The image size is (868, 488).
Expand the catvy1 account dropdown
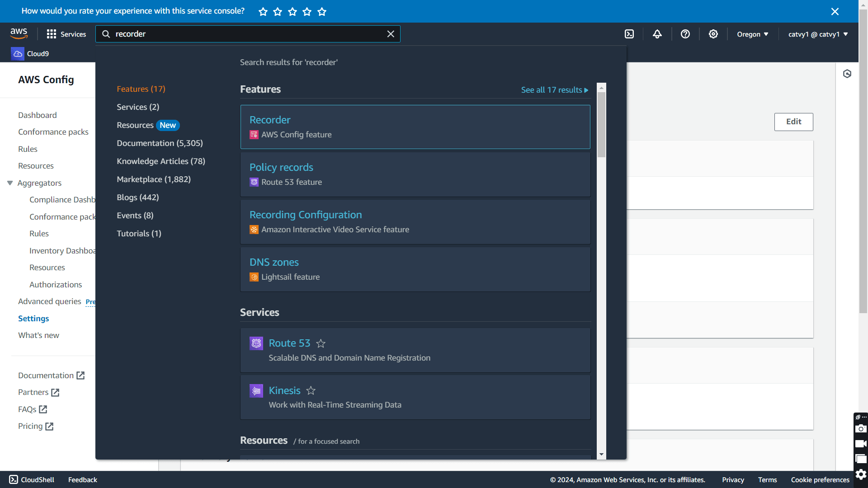coord(818,34)
